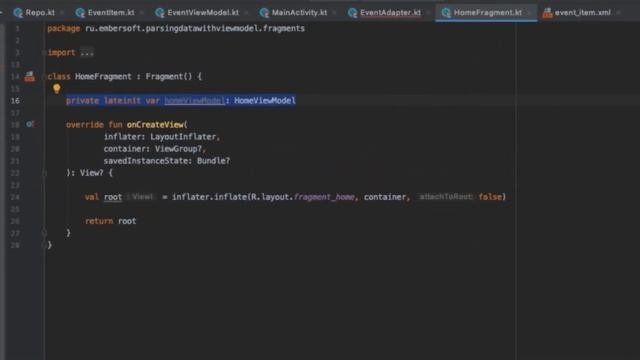Click the package declaration text
The width and height of the screenshot is (640, 360).
pos(176,28)
